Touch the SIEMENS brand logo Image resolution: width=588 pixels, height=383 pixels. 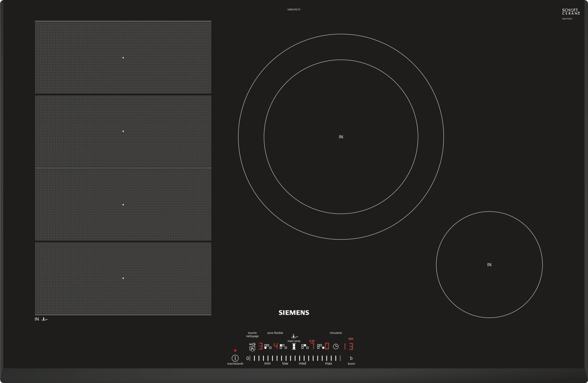coord(294,312)
